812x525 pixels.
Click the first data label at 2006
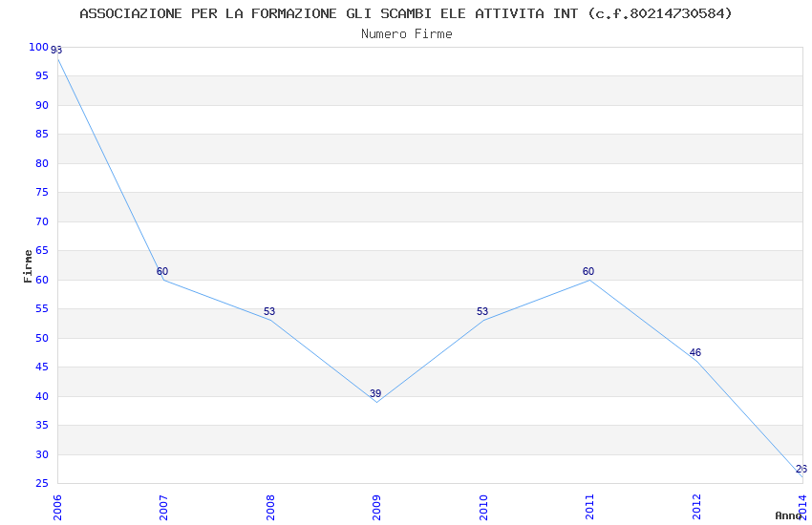click(56, 51)
